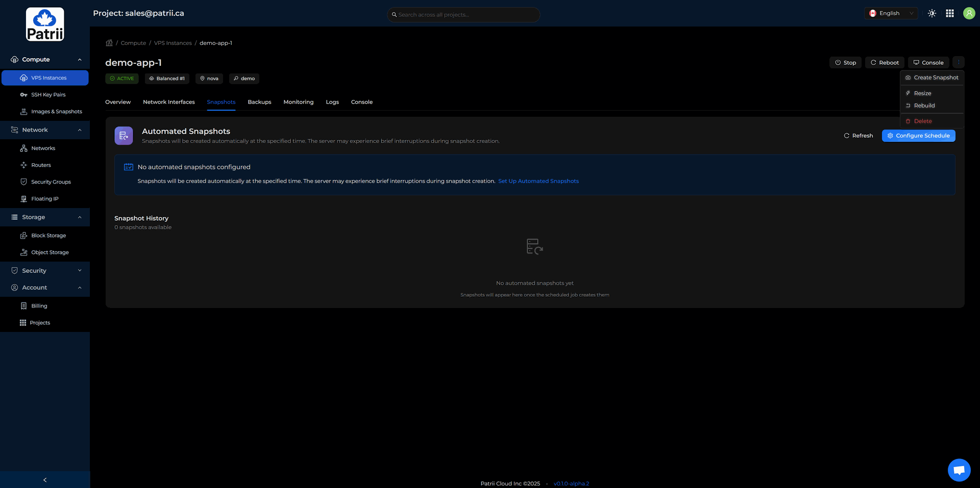
Task: Choose Delete in the actions menu
Action: [922, 121]
